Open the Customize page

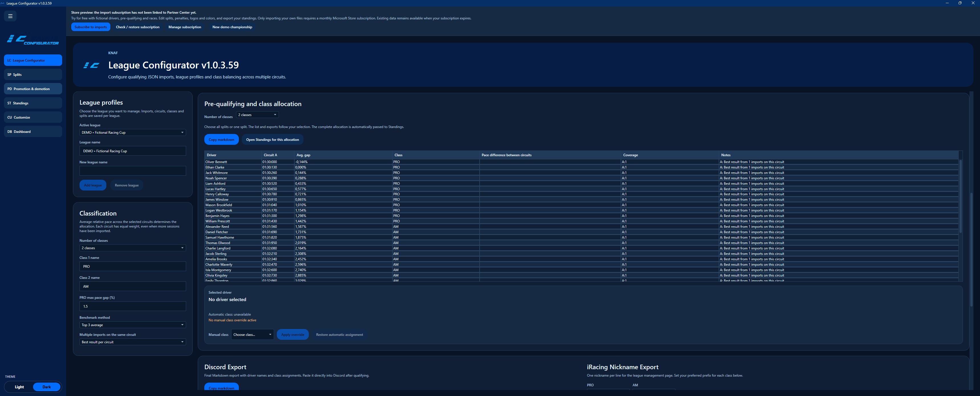point(33,117)
